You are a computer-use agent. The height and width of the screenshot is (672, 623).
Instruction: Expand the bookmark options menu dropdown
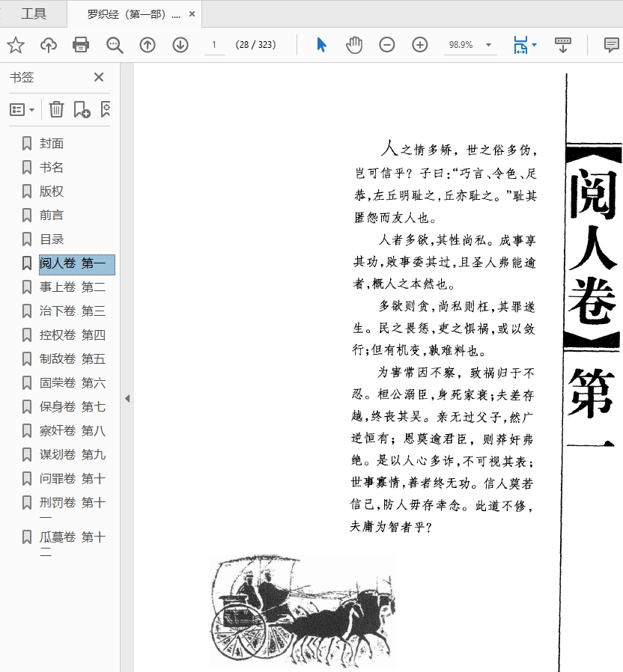click(22, 110)
